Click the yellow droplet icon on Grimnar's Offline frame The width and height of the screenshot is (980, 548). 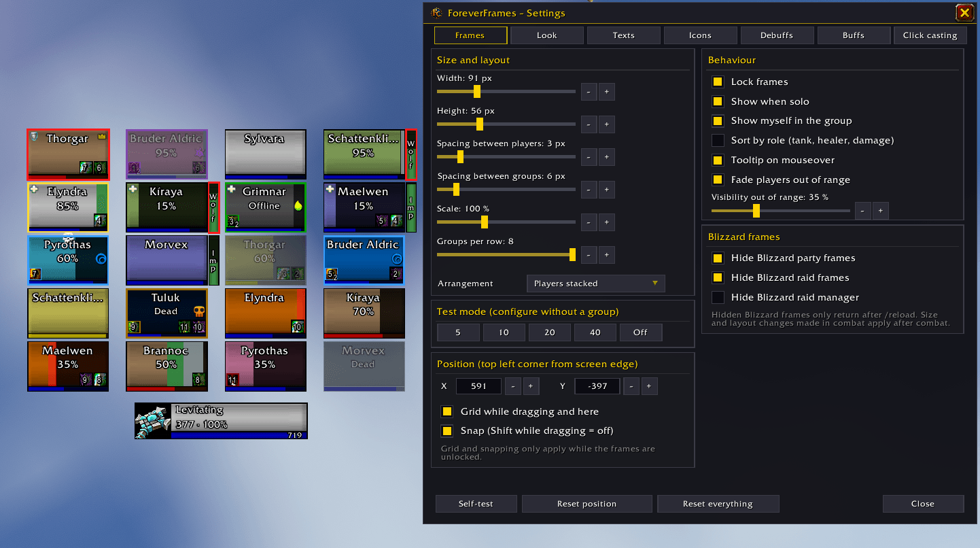(x=298, y=206)
